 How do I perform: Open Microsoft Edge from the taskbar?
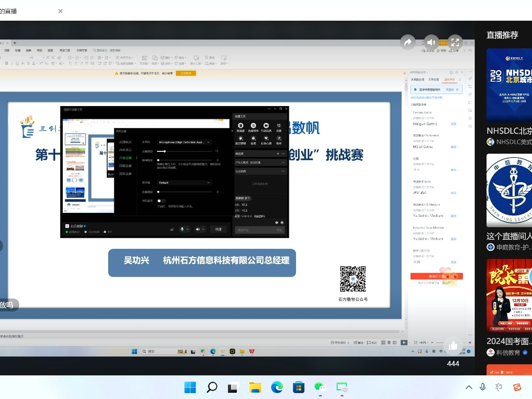(x=277, y=387)
